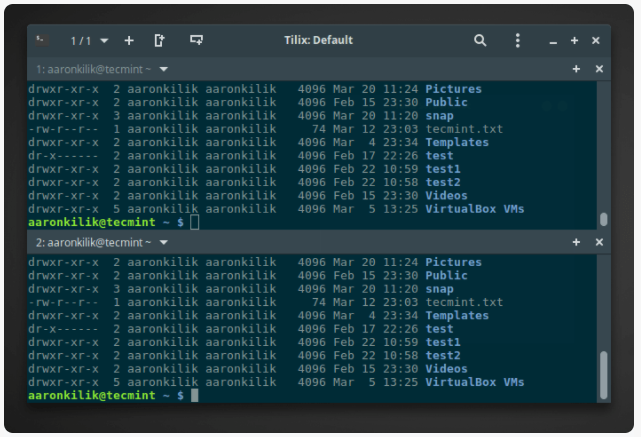Viewport: 641px width, 437px height.
Task: Click Templates directory name in terminal 2
Action: coord(457,316)
